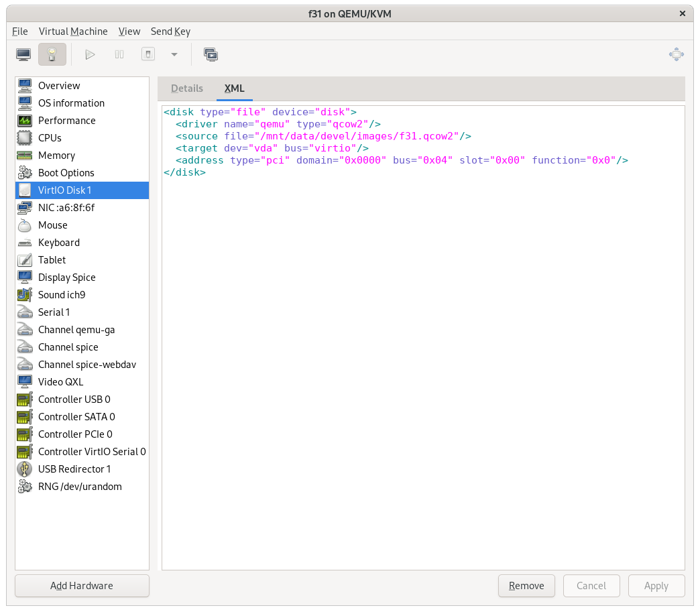
Task: Manage VM snapshots
Action: pyautogui.click(x=211, y=54)
